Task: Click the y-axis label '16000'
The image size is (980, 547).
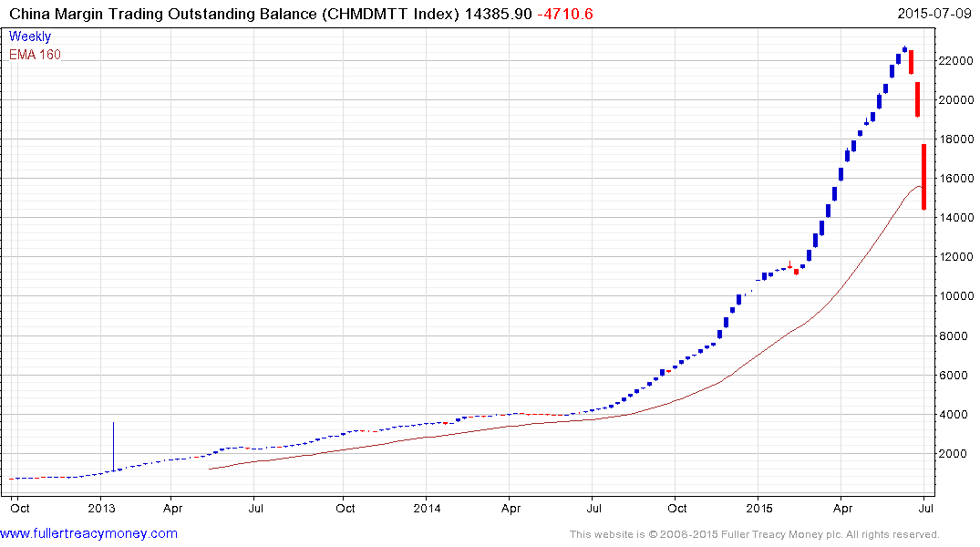Action: pyautogui.click(x=955, y=178)
